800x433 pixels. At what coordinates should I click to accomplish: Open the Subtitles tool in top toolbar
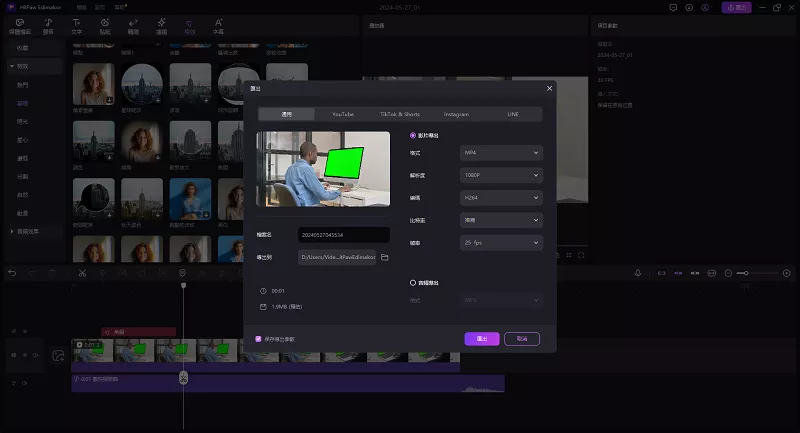click(218, 25)
